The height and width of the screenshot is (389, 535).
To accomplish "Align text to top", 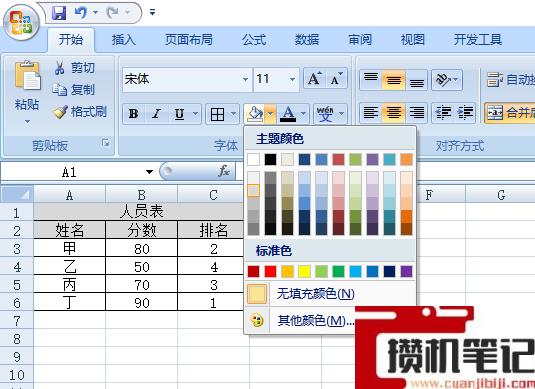I will tap(371, 80).
